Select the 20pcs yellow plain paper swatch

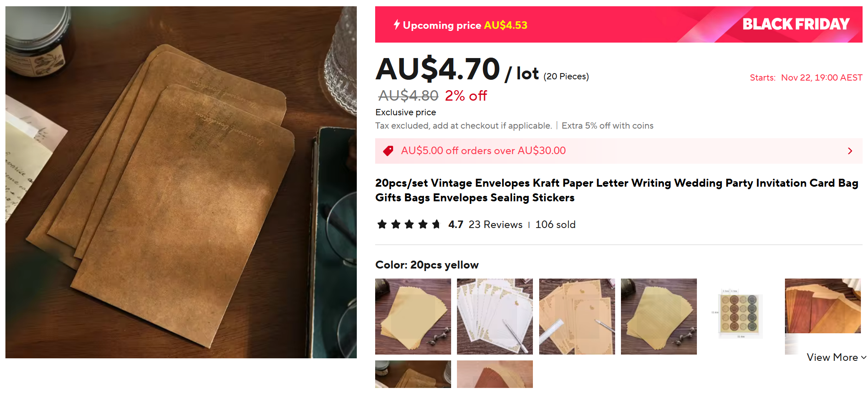pos(413,317)
